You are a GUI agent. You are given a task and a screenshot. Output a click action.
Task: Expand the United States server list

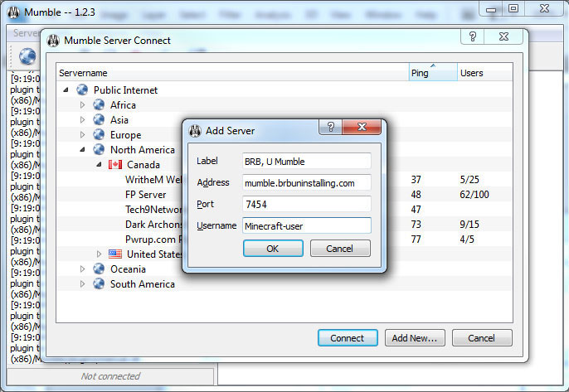(99, 254)
